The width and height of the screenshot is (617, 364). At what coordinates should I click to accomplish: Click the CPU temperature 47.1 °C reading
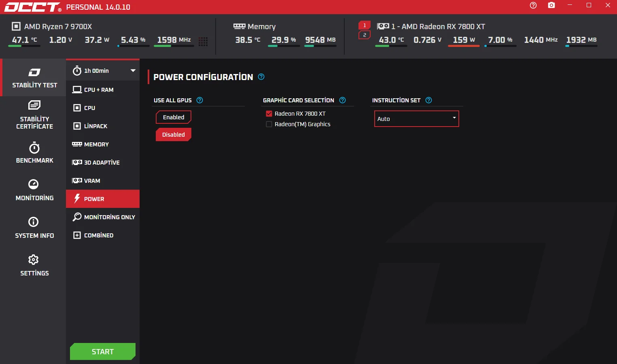click(x=24, y=40)
